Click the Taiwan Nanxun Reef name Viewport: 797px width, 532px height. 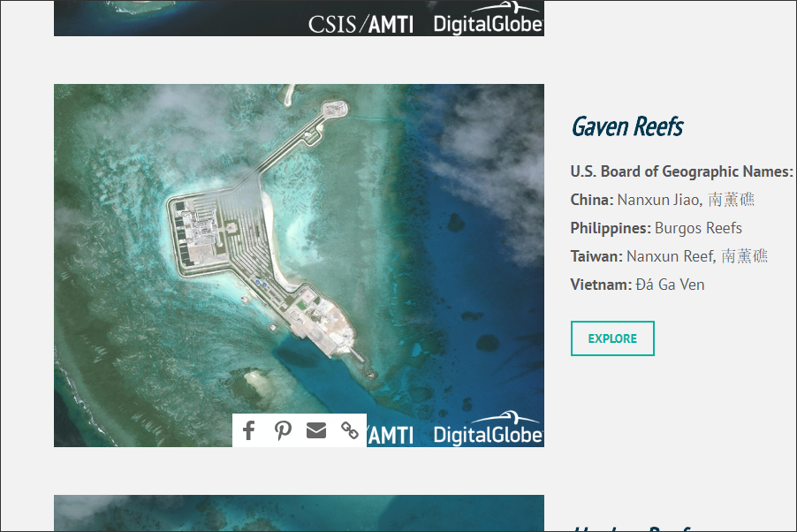(x=670, y=256)
